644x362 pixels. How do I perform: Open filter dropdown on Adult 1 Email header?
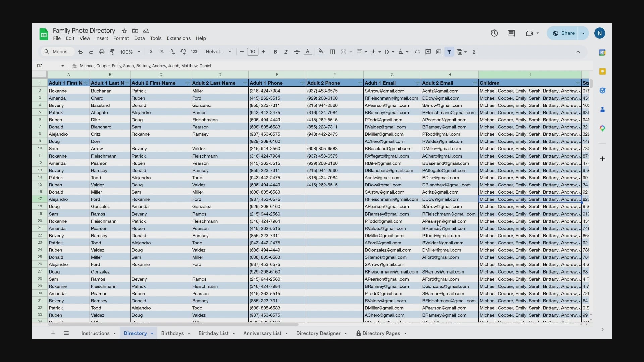pos(418,83)
